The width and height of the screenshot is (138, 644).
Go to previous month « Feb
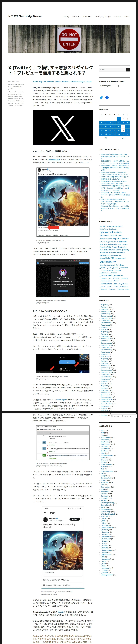point(106,138)
